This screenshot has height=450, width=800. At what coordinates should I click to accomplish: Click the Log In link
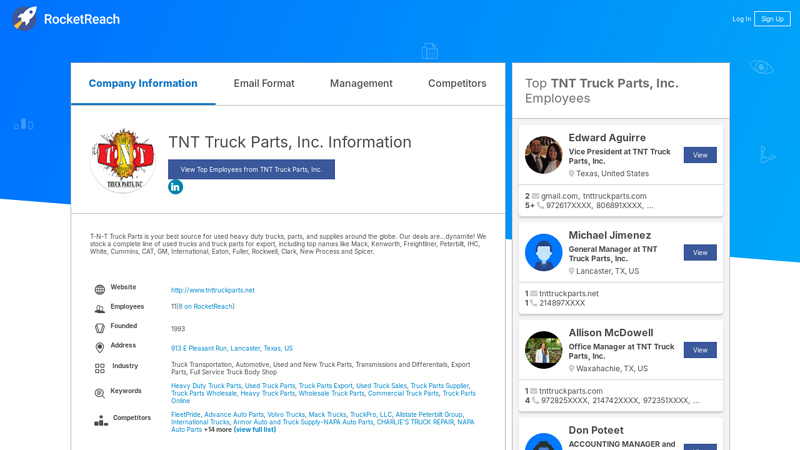click(741, 19)
